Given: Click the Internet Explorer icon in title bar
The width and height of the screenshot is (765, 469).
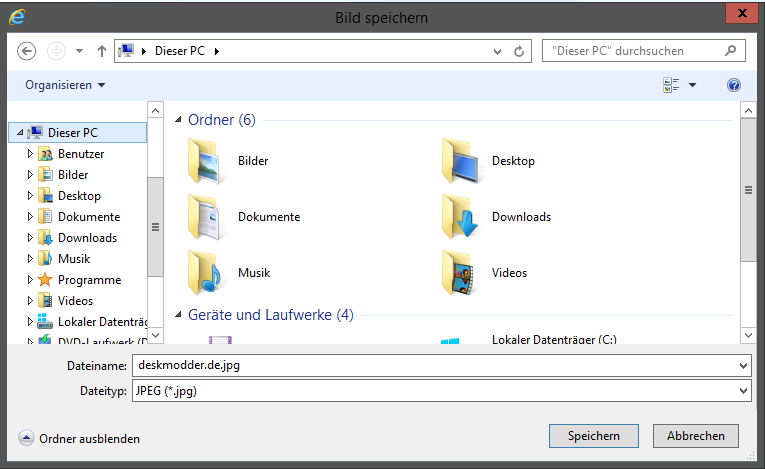Looking at the screenshot, I should [x=17, y=17].
